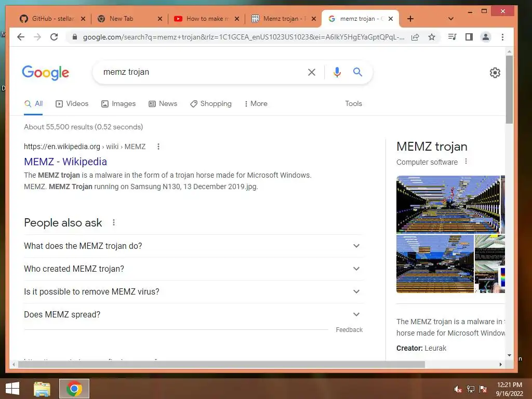Screen dimensions: 532x399
Task: Click the Google logo
Action: coord(46,73)
